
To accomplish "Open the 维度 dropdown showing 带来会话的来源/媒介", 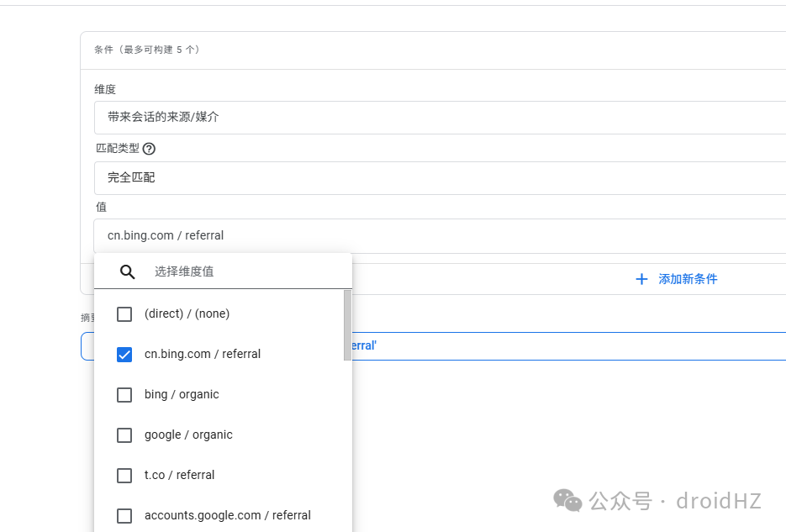I will pyautogui.click(x=440, y=117).
